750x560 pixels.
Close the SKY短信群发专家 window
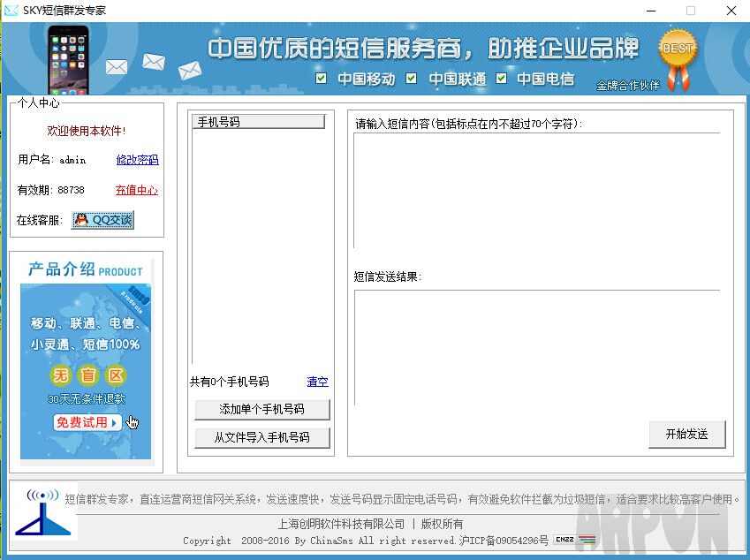731,11
